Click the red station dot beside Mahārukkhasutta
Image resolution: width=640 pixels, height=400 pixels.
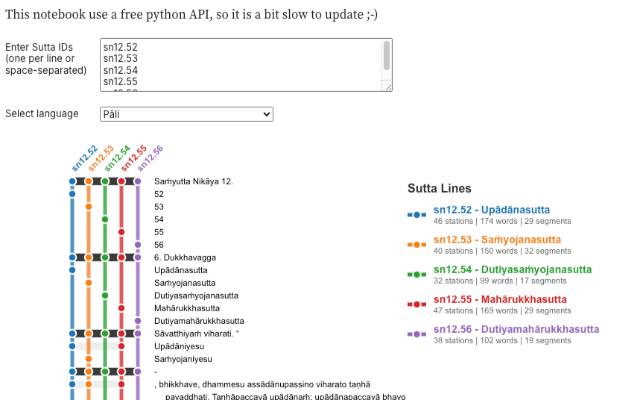[x=121, y=308]
